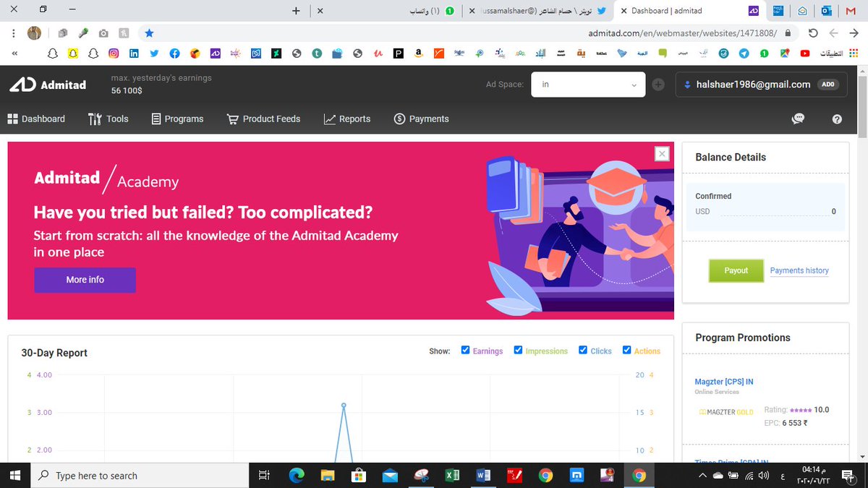The width and height of the screenshot is (868, 488).
Task: Open the Twitter bird bookmark
Action: tap(154, 53)
